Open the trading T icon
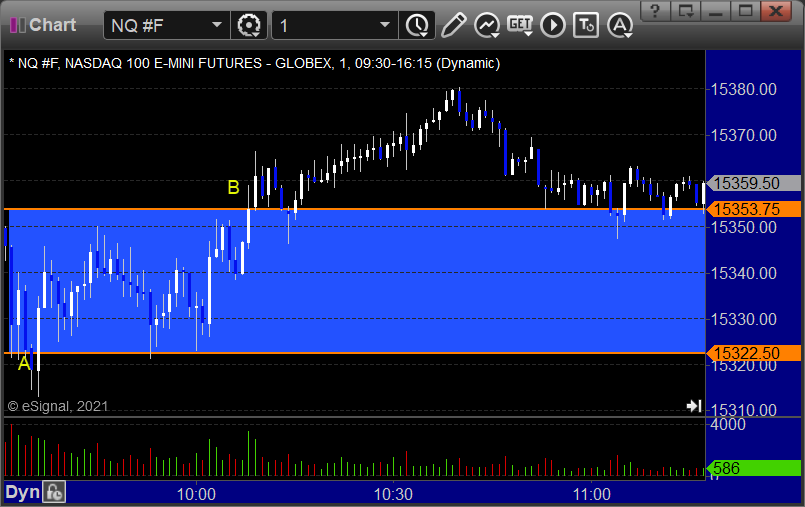Screen dimensions: 805x507 [586, 25]
